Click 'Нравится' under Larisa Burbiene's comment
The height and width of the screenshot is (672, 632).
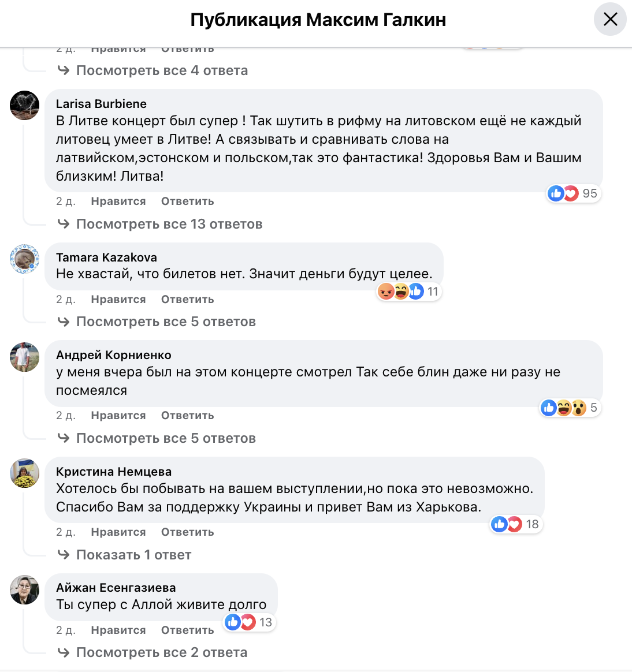pyautogui.click(x=118, y=201)
